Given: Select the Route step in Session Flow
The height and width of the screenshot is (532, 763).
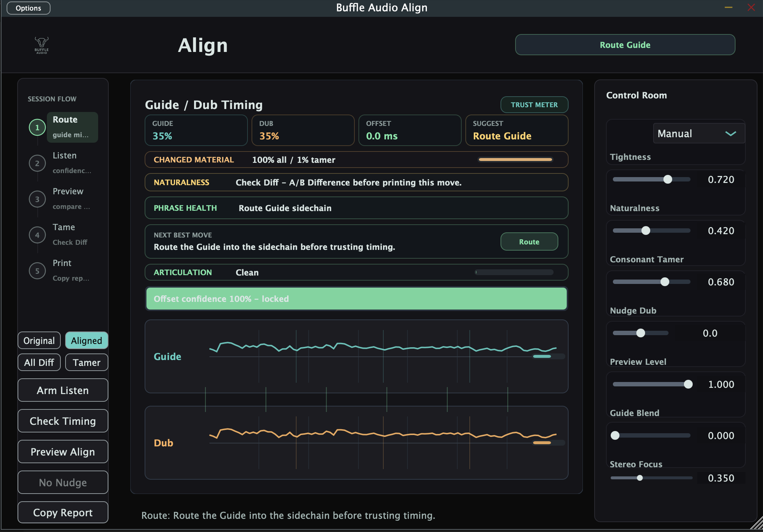Looking at the screenshot, I should tap(72, 127).
